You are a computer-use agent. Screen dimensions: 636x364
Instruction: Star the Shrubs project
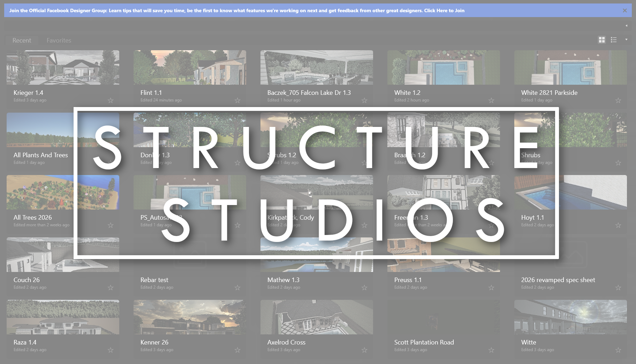tap(618, 163)
